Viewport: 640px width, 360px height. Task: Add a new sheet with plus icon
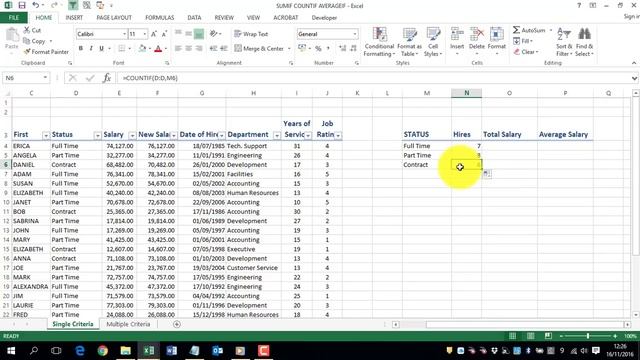177,324
